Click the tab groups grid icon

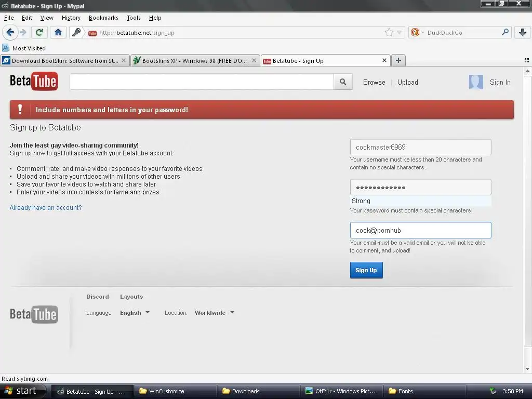pyautogui.click(x=527, y=60)
